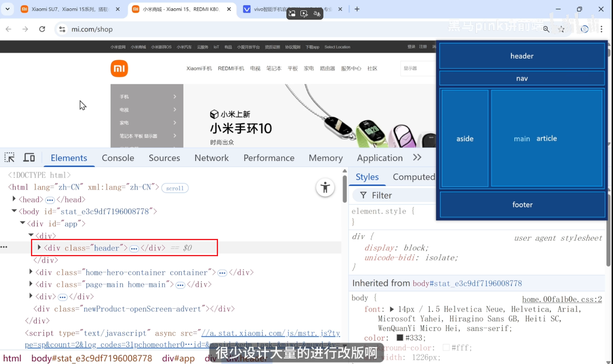Open the Application panel tab
The image size is (613, 364).
tap(380, 158)
